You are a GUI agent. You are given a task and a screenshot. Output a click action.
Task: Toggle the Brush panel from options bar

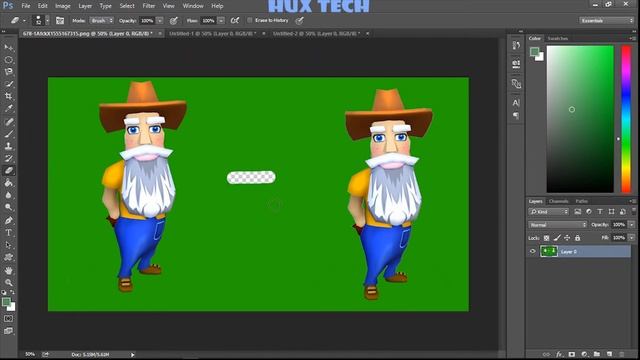tap(60, 20)
